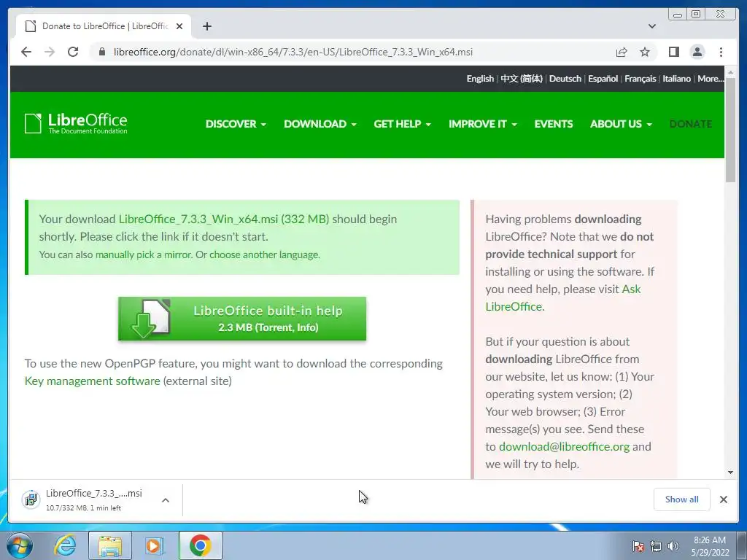Click the taskbar clock
Screen dimensions: 747x560
coord(710,545)
